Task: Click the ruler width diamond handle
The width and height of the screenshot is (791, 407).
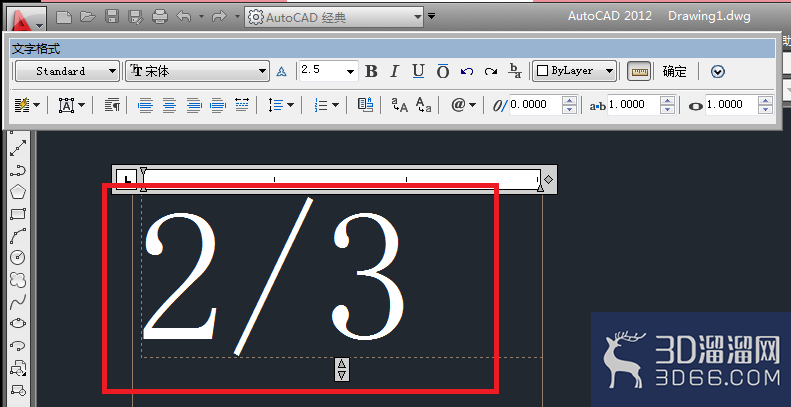Action: pyautogui.click(x=549, y=179)
